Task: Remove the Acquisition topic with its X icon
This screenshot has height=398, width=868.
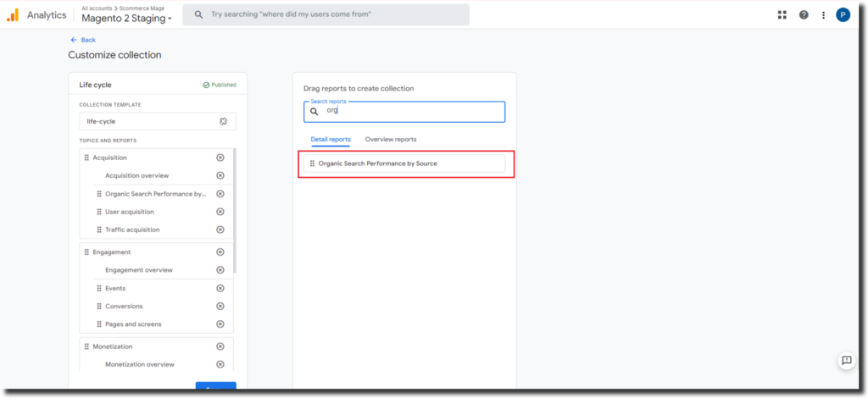Action: (x=220, y=158)
